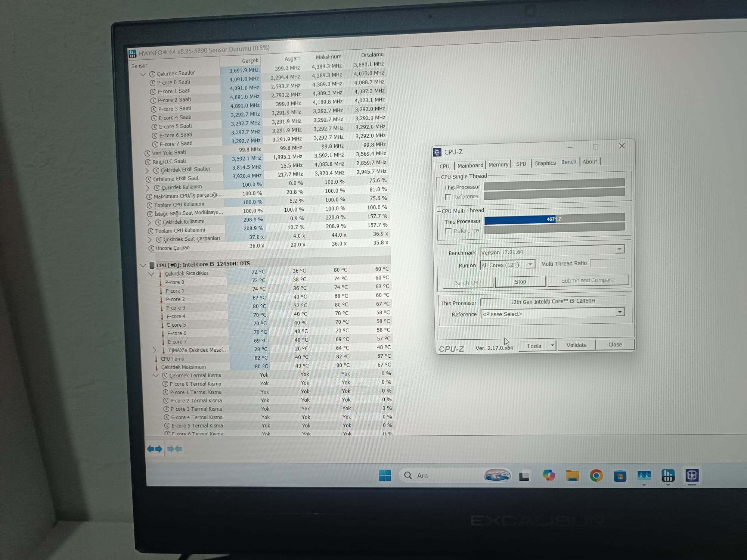Click the Validate button in CPU-Z
The height and width of the screenshot is (560, 747).
576,345
